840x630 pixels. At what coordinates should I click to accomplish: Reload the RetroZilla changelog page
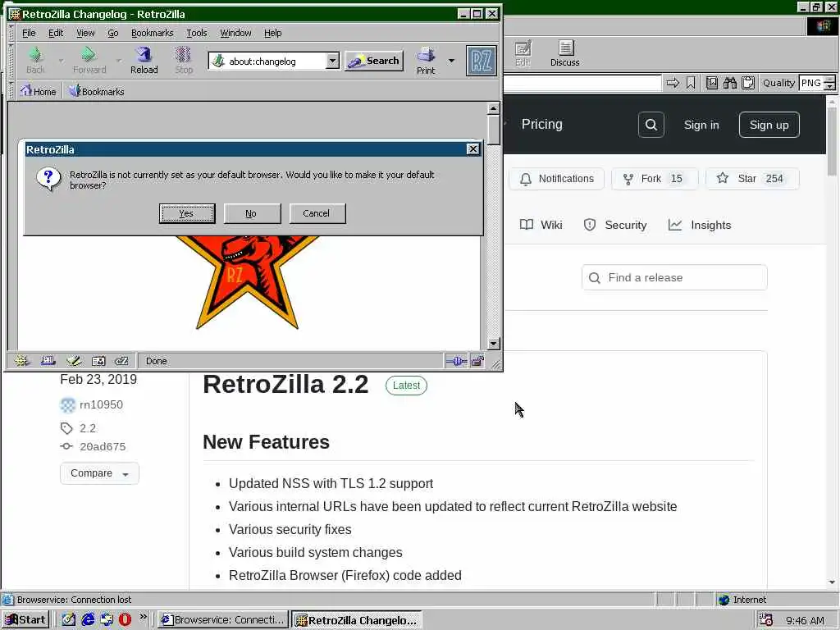144,60
